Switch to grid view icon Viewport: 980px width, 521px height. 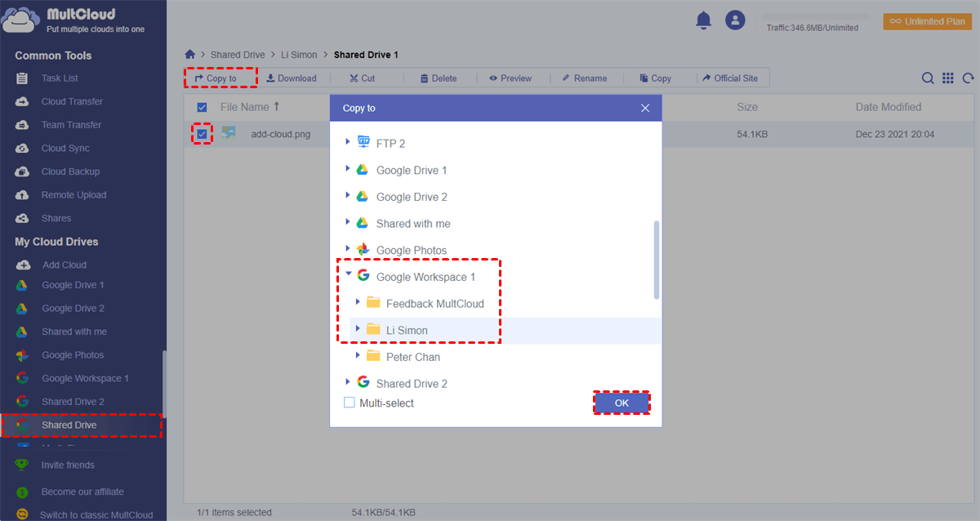click(948, 78)
